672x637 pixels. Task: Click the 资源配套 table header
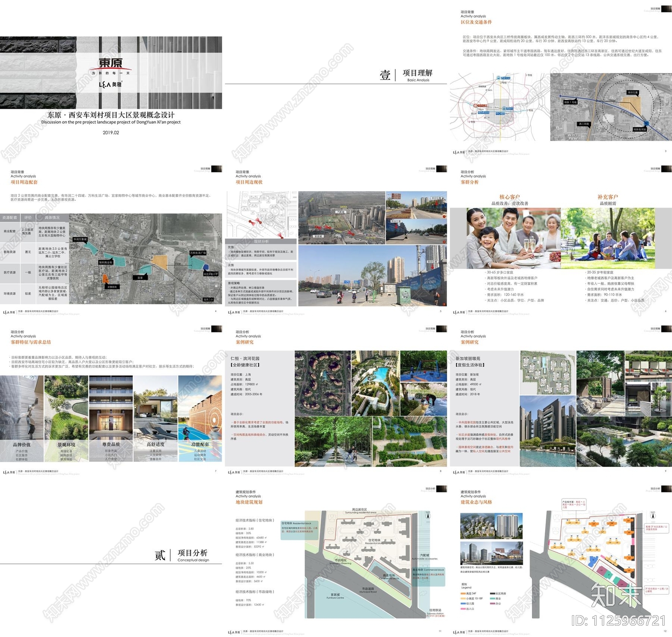[x=10, y=218]
